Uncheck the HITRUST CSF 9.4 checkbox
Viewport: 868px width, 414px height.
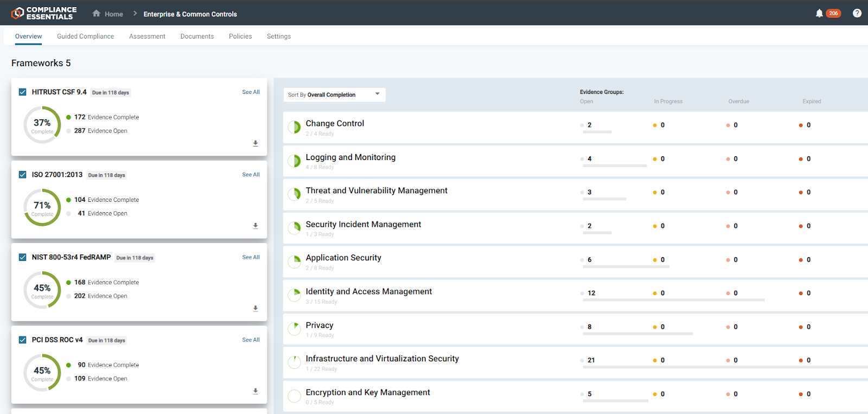point(23,92)
